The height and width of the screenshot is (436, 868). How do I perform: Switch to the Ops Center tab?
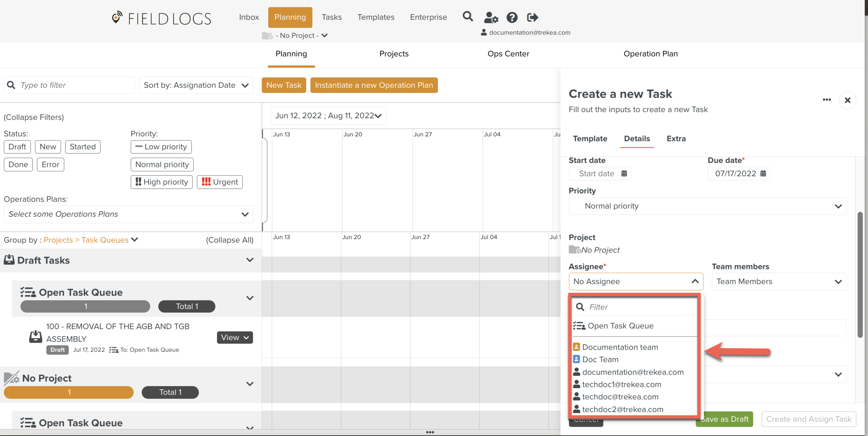click(x=508, y=54)
